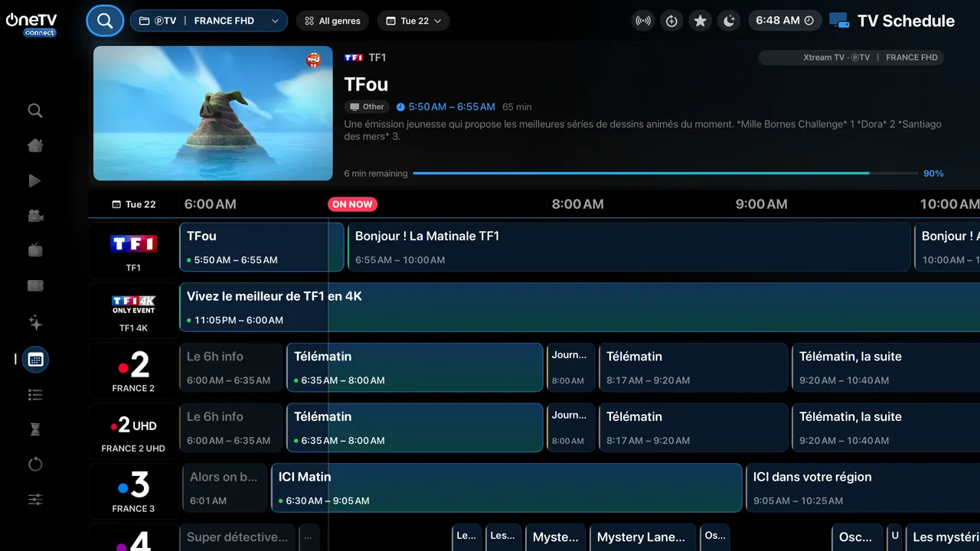Select the FRANCE 2 channel logo
Image resolution: width=980 pixels, height=551 pixels.
(133, 370)
